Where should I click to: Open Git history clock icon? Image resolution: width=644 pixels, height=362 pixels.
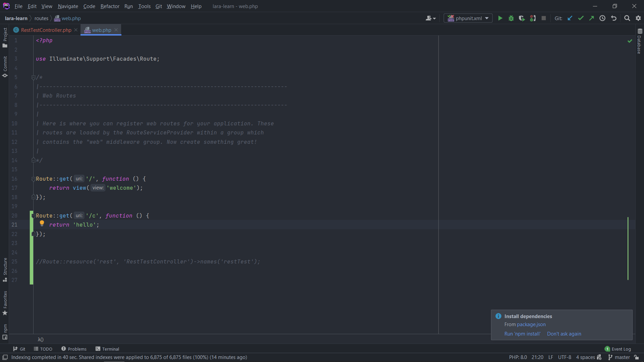[x=602, y=18]
